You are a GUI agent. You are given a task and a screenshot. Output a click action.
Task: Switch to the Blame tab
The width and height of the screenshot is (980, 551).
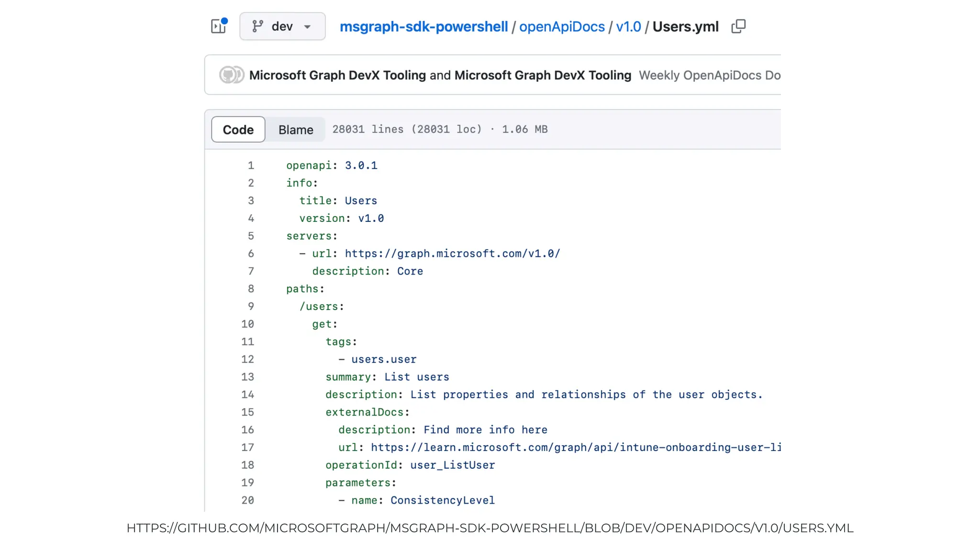296,130
